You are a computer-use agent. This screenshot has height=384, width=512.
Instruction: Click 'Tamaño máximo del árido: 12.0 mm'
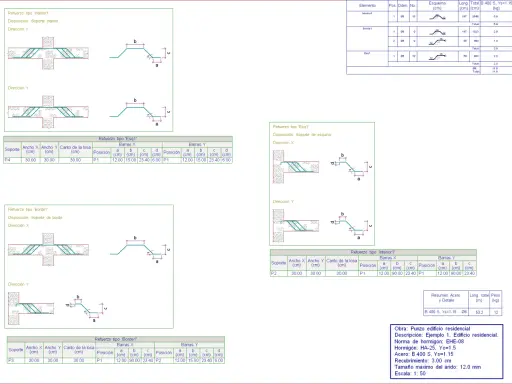[438, 367]
